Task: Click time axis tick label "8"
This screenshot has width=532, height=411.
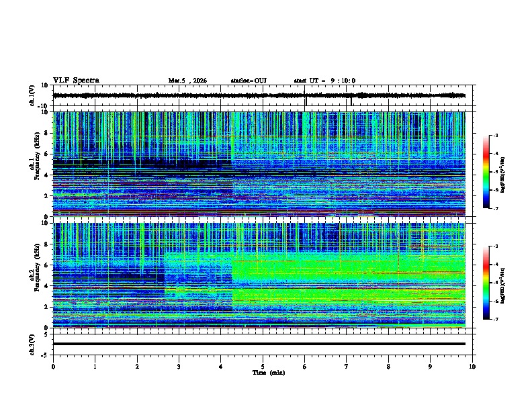Action: tap(388, 367)
